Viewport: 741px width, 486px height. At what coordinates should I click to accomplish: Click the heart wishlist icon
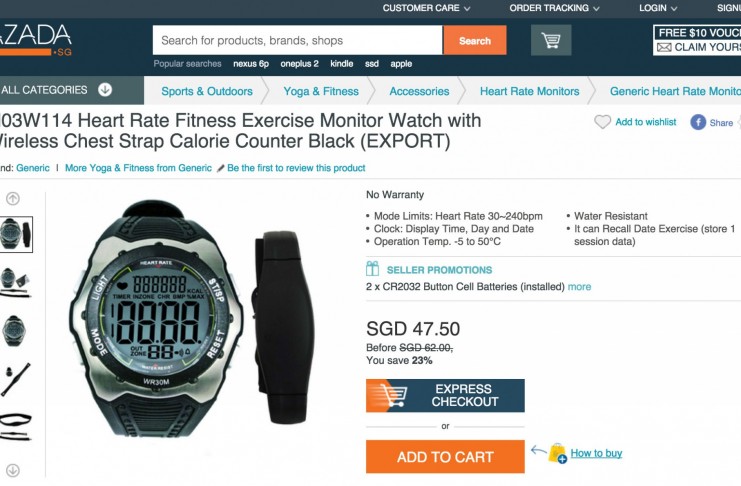pyautogui.click(x=602, y=122)
